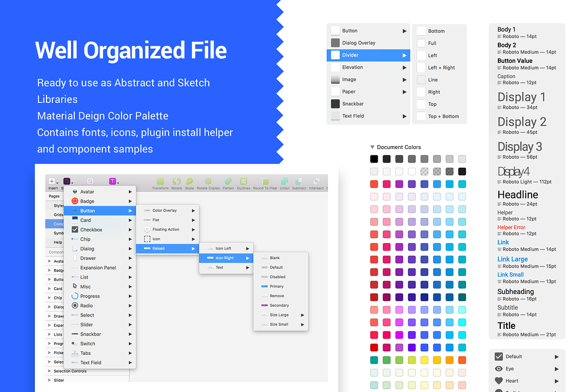588x392 pixels.
Task: Click the Avatar face icon in Insert menu
Action: pyautogui.click(x=75, y=192)
